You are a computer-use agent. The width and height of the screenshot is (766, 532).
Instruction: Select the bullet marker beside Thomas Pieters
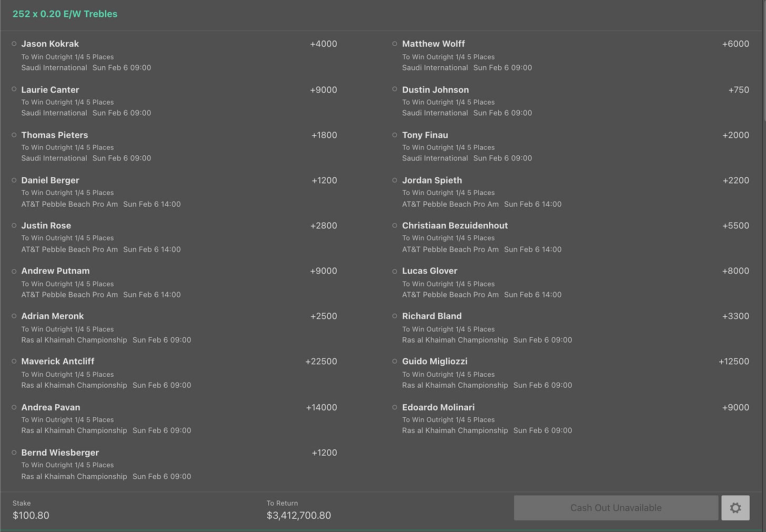click(14, 135)
